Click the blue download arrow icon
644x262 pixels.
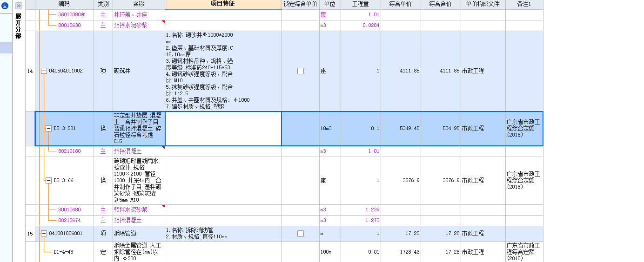(5, 6)
